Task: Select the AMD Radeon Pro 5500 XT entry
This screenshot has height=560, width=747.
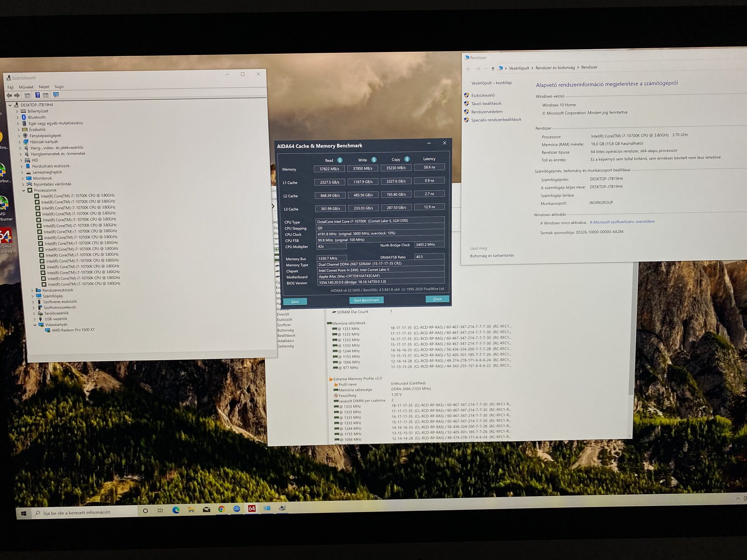Action: coord(73,330)
